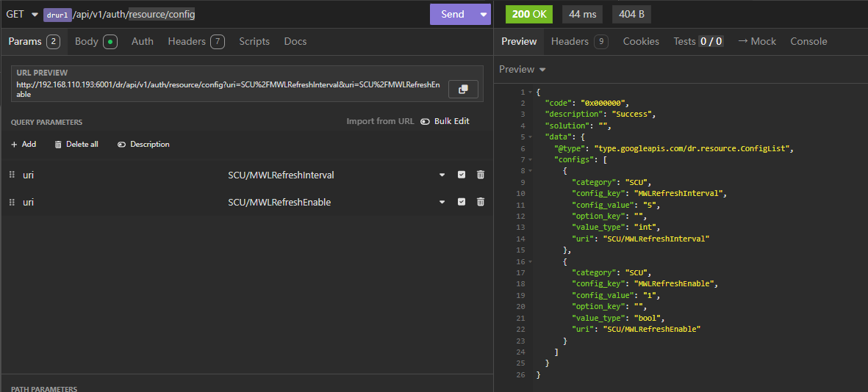Grab drag handle of first uri row
The width and height of the screenshot is (868, 392).
tap(12, 175)
